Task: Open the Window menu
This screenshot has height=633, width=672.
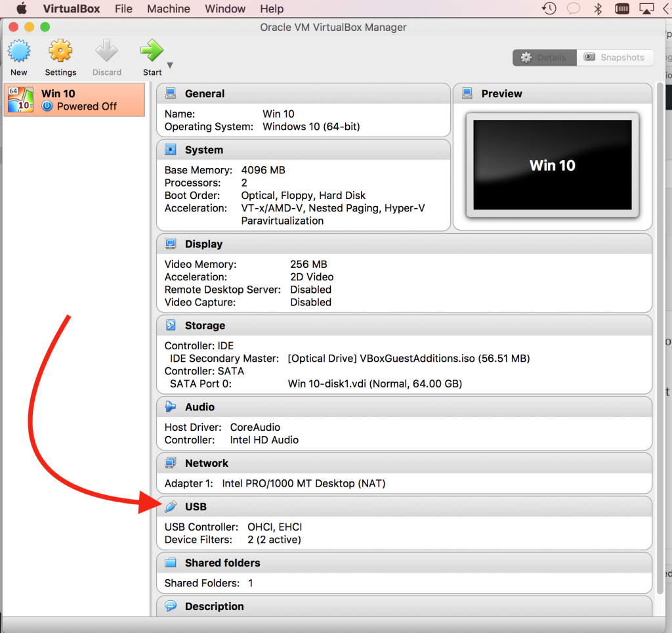Action: (x=225, y=9)
